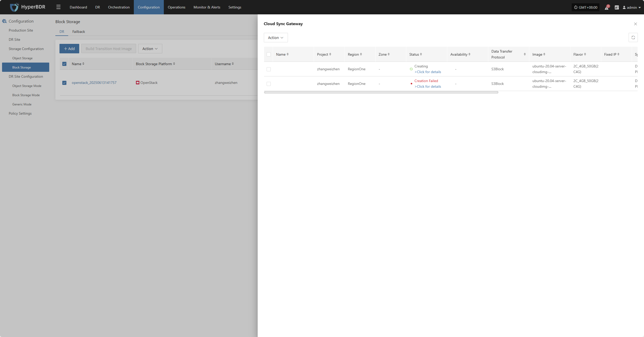Click the Configuration gear icon in sidebar
The image size is (644, 337).
tap(4, 21)
